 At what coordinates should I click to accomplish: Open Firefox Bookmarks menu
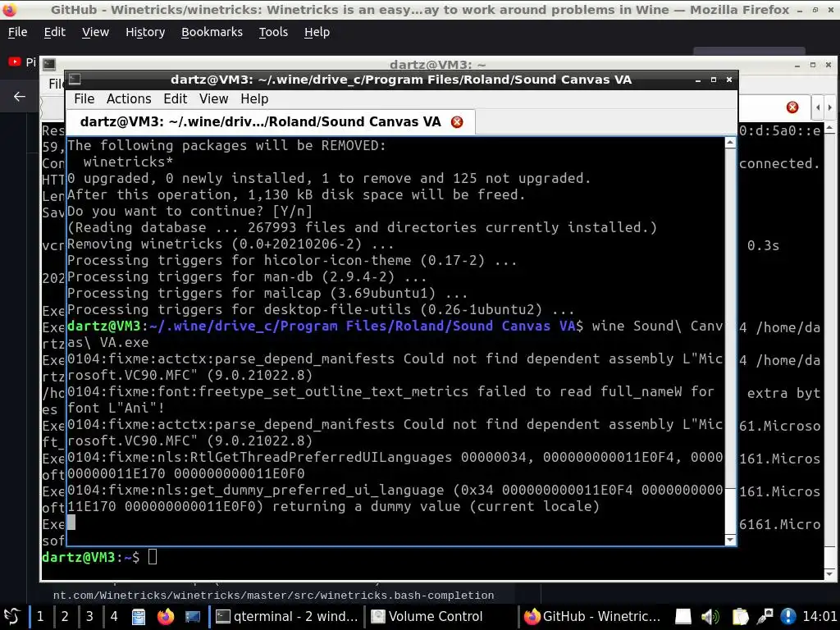pos(212,32)
